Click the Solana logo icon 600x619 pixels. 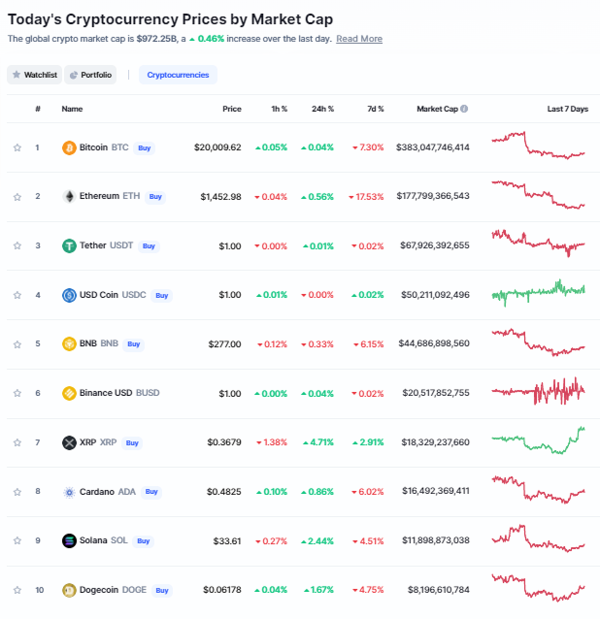pyautogui.click(x=69, y=540)
